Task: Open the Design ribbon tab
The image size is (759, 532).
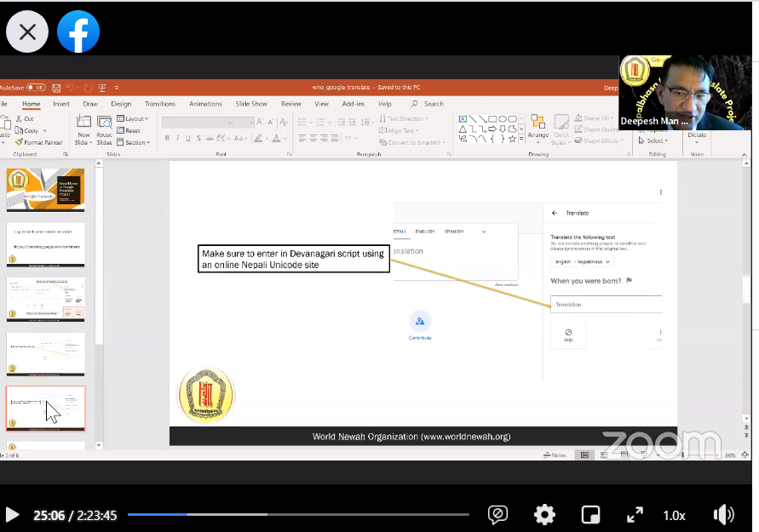Action: 121,104
